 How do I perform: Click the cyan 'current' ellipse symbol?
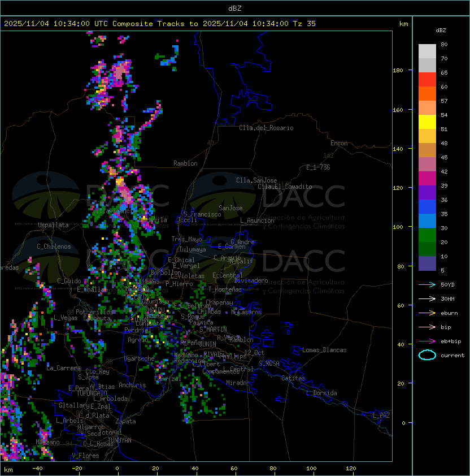coord(427,355)
